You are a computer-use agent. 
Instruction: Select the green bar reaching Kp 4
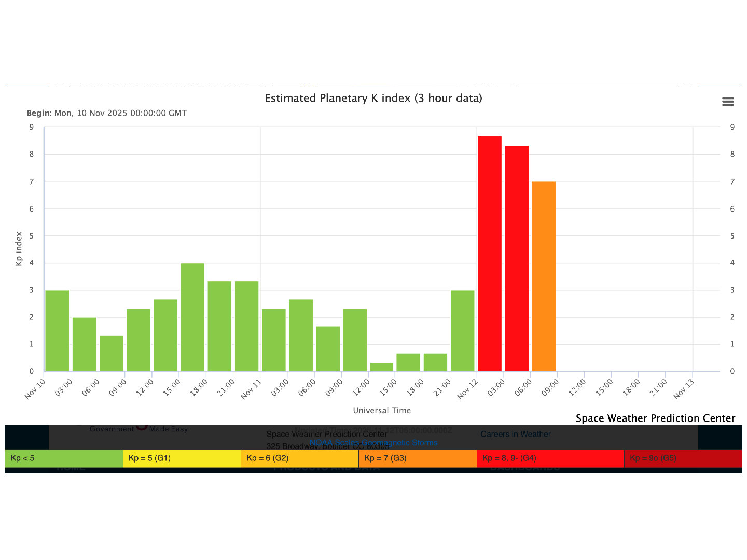point(192,317)
